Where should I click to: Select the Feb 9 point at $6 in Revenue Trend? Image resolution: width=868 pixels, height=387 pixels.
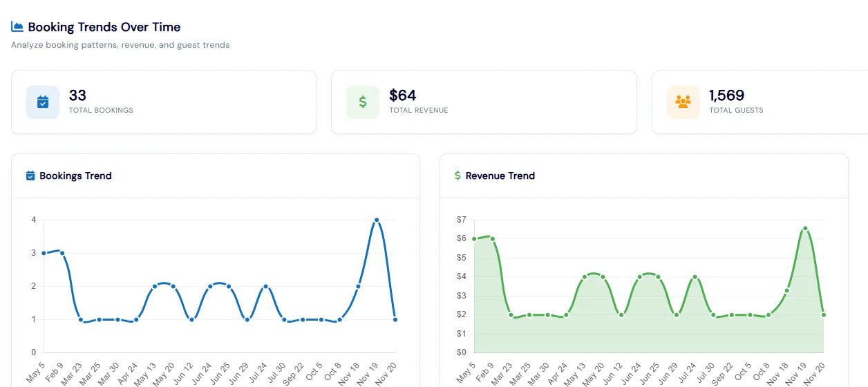[x=493, y=239]
